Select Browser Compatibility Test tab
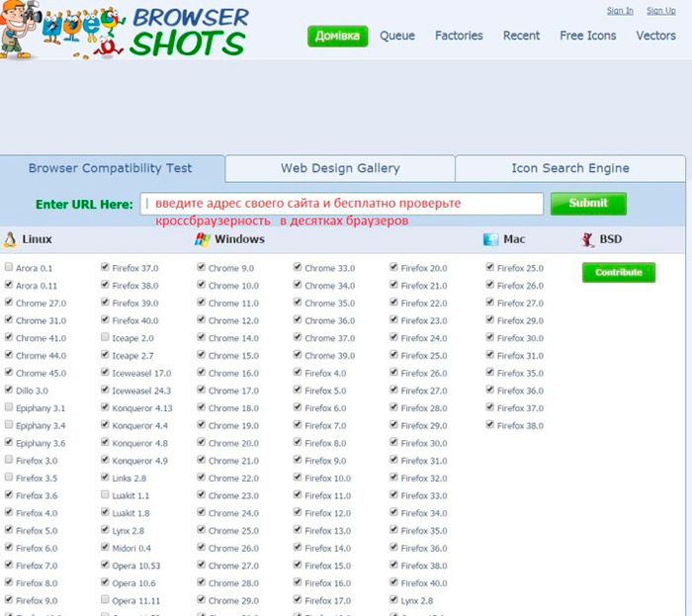Viewport: 692px width, 616px height. [111, 168]
